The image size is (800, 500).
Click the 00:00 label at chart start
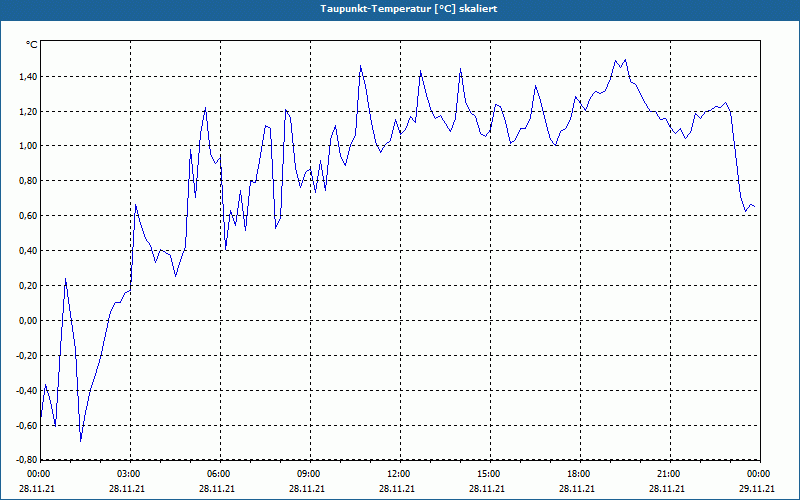tap(40, 474)
